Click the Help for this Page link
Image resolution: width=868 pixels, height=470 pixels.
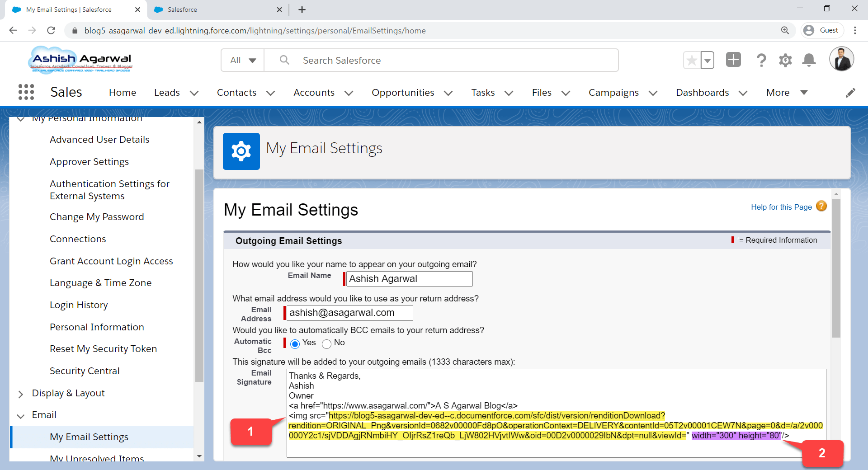pos(781,207)
